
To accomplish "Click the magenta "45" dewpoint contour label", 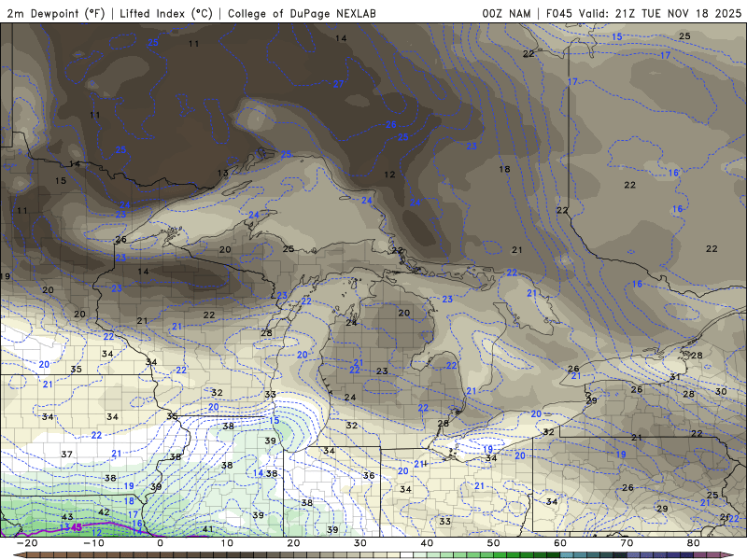I will 77,527.
